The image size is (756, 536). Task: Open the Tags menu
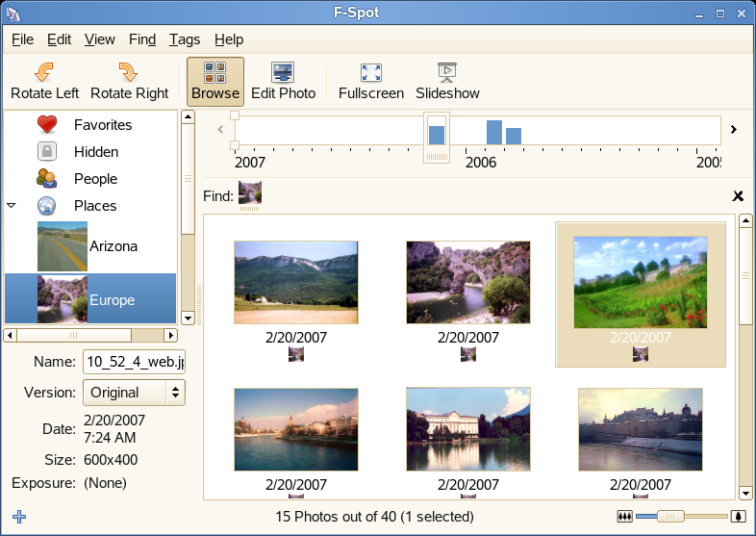[x=185, y=39]
